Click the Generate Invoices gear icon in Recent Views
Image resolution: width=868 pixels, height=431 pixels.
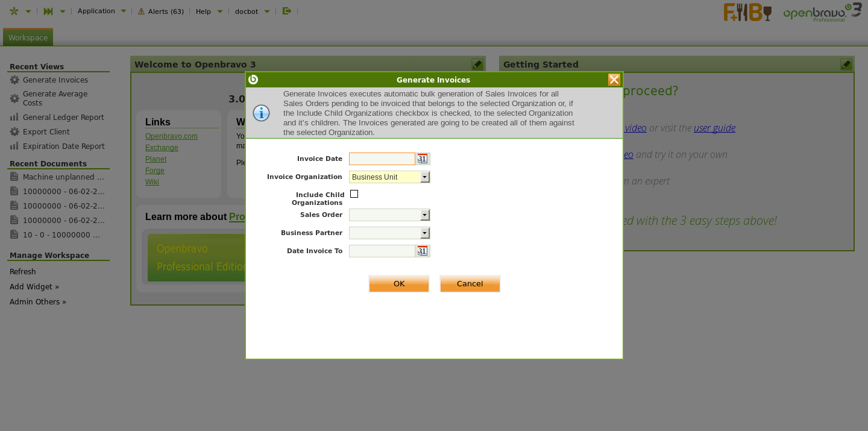pyautogui.click(x=14, y=80)
